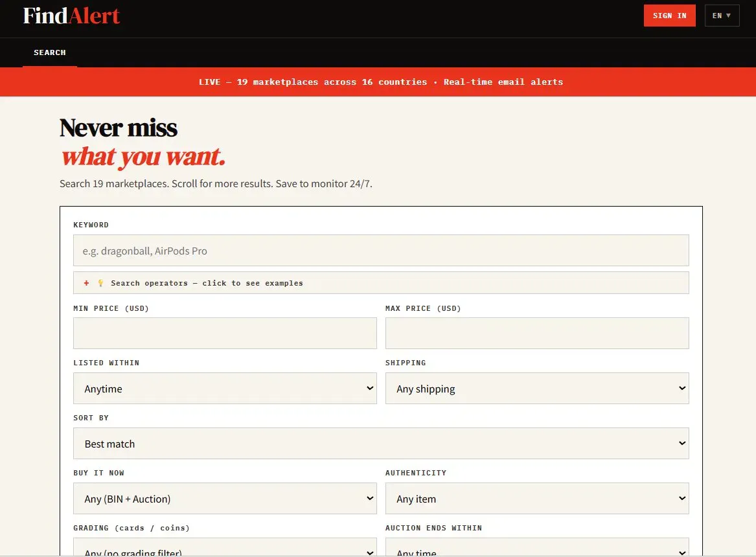Switch to the SEARCH tab
756x557 pixels.
coord(50,52)
